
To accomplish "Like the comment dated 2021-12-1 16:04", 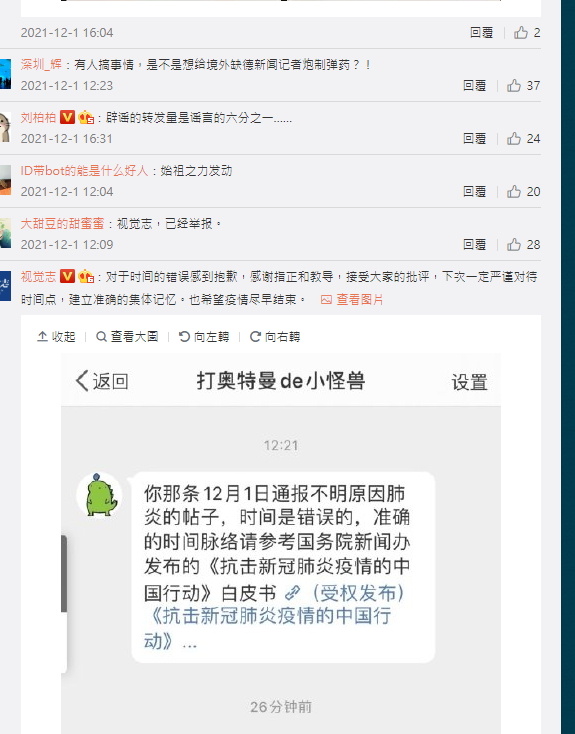I will (527, 33).
